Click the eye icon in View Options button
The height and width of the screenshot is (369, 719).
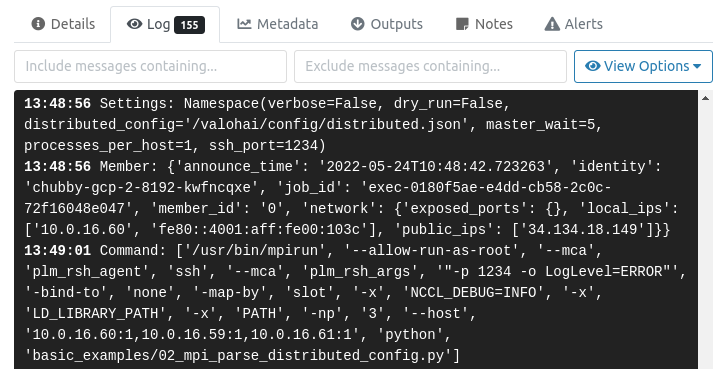pyautogui.click(x=592, y=66)
